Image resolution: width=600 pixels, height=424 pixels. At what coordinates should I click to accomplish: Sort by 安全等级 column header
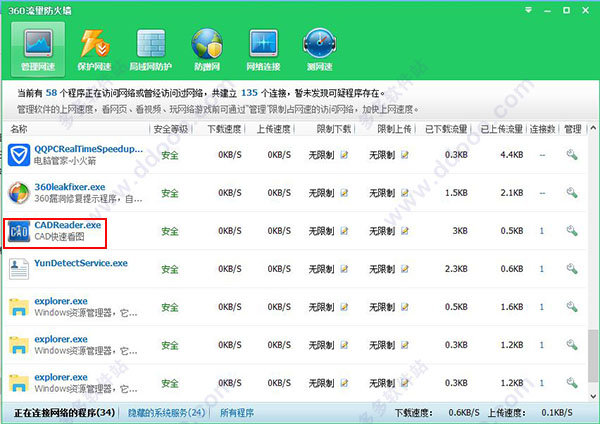pyautogui.click(x=171, y=129)
